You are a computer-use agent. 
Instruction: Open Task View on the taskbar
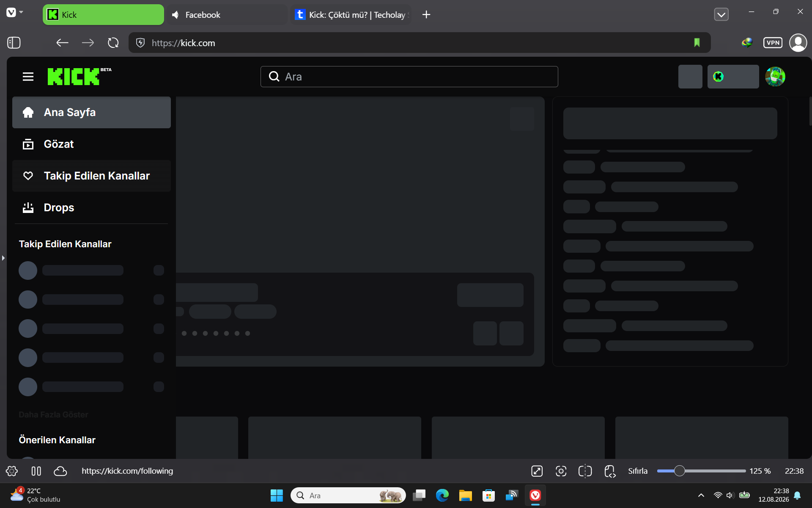click(419, 495)
